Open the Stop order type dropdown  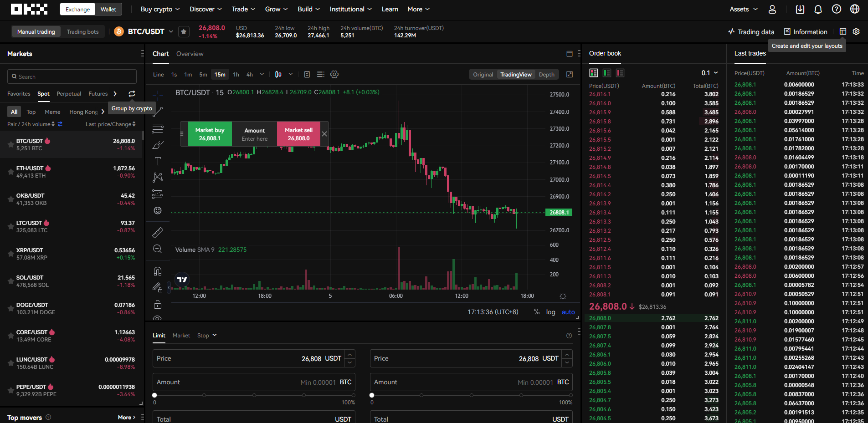207,336
